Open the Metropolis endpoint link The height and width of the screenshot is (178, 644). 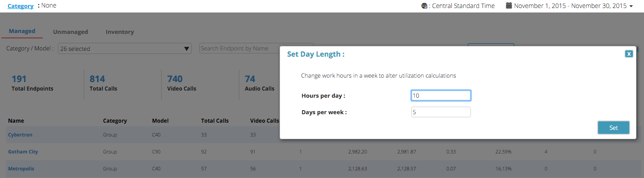[x=21, y=169]
